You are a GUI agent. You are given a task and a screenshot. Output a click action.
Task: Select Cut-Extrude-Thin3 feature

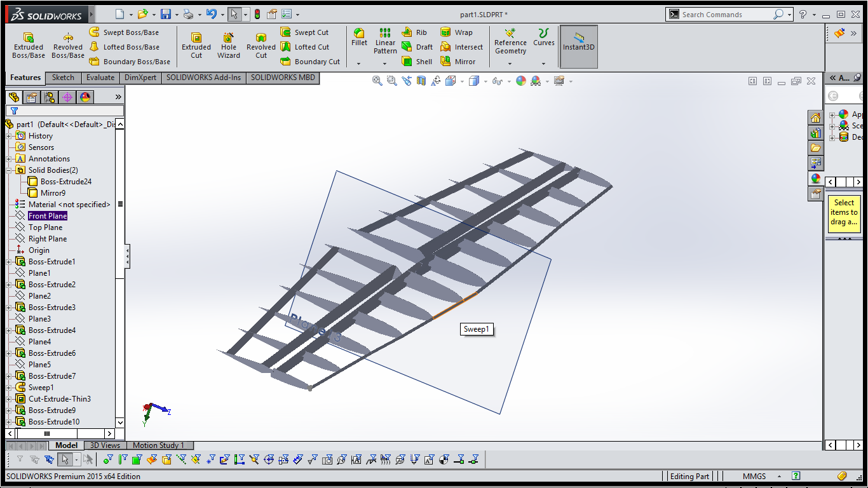59,399
